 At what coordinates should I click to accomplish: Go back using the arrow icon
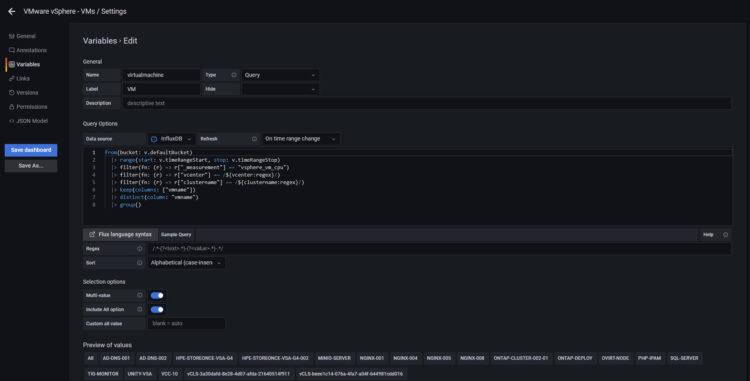click(12, 11)
